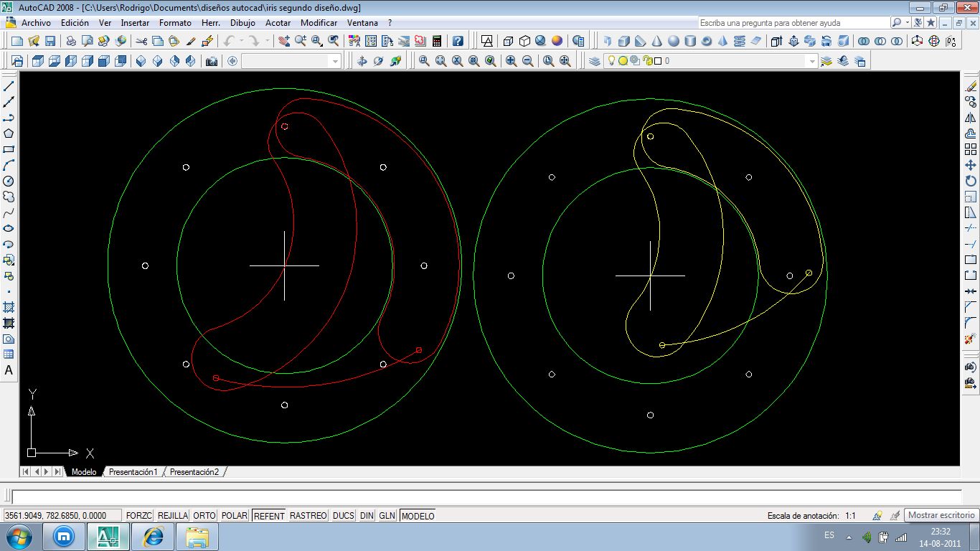Viewport: 980px width, 551px height.
Task: Toggle REFENT object snap
Action: (x=269, y=515)
